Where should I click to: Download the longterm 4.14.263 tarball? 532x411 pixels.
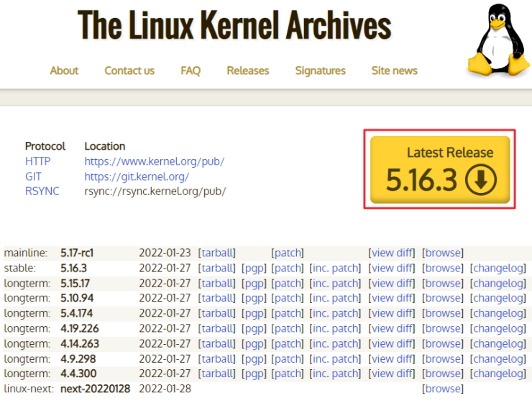click(217, 344)
